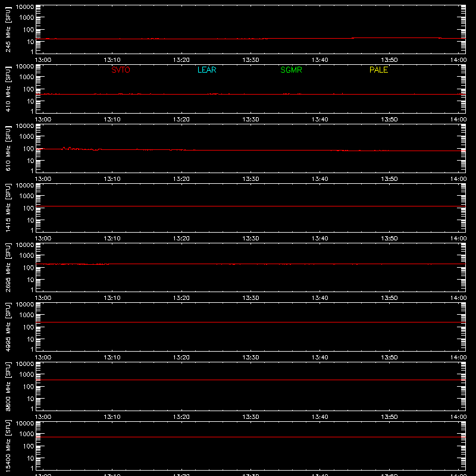
Task: Click 13:30 label under the 1415 MHz plot
Action: pyautogui.click(x=250, y=239)
